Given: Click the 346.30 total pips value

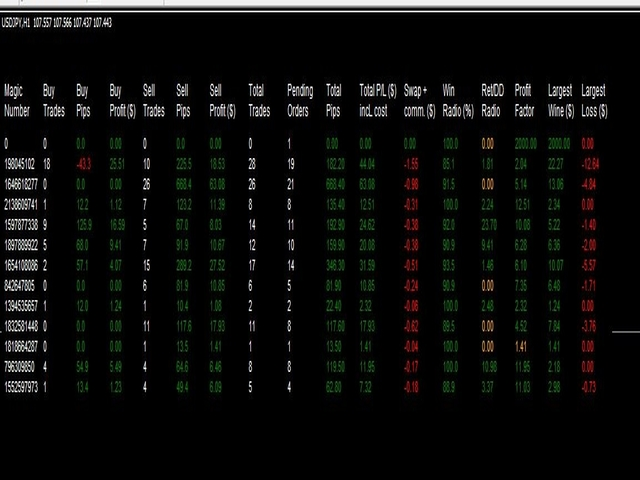Looking at the screenshot, I should (x=336, y=266).
